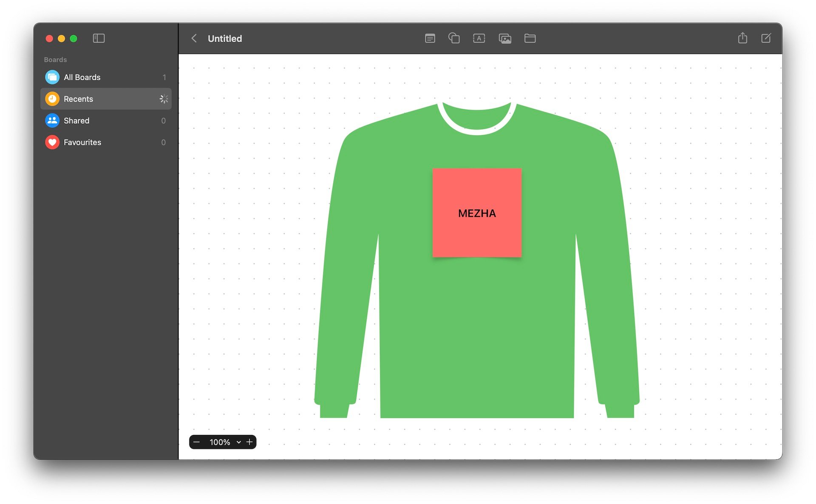Click the red Favourites heart icon
Screen dimensions: 816x504
coord(52,142)
